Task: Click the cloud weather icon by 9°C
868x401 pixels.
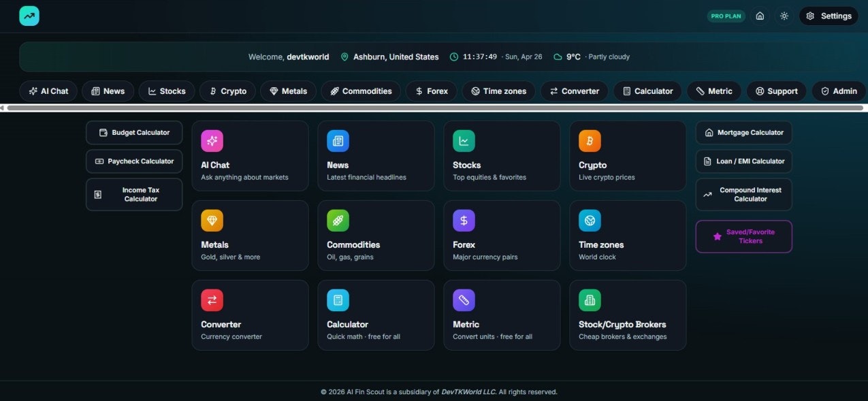Action: (558, 57)
